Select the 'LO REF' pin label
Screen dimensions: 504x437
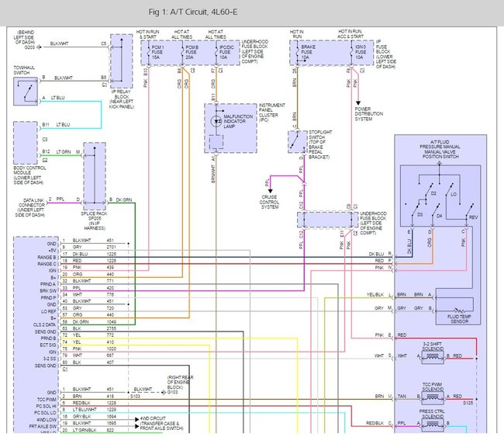pos(49,311)
